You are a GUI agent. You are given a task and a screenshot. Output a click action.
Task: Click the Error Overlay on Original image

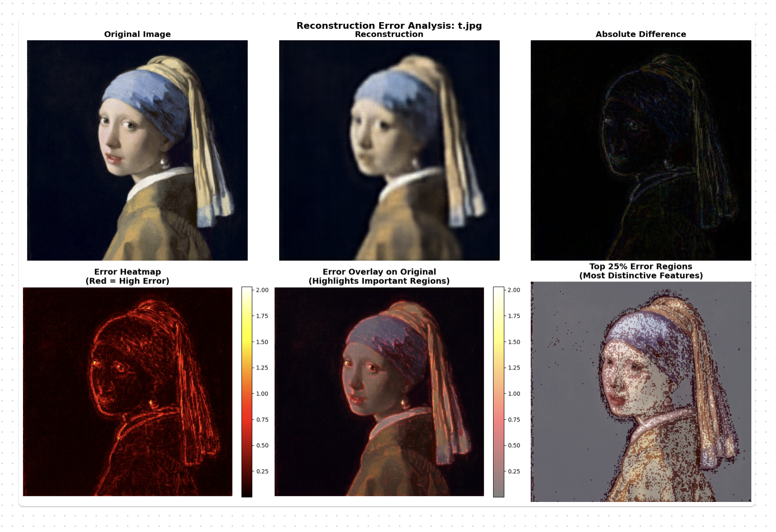[379, 391]
